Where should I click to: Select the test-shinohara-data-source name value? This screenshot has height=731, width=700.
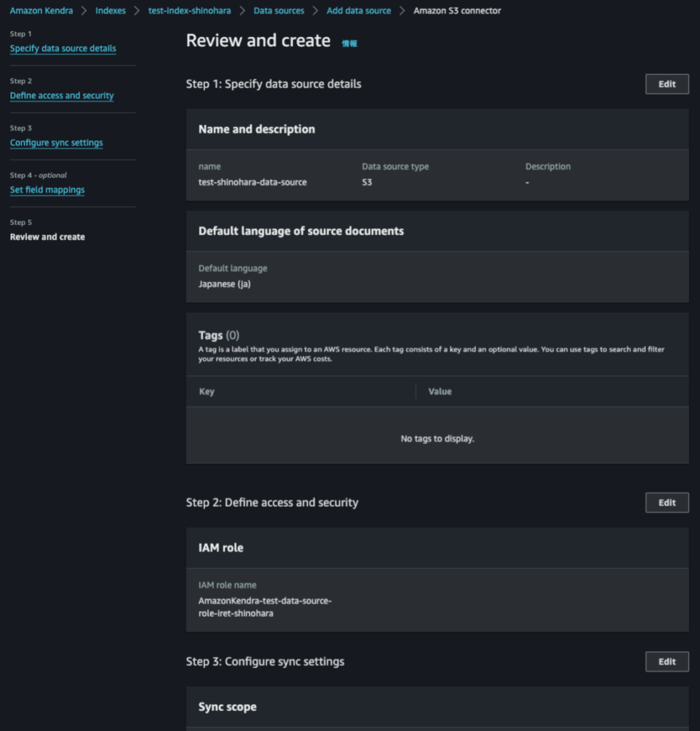click(252, 182)
